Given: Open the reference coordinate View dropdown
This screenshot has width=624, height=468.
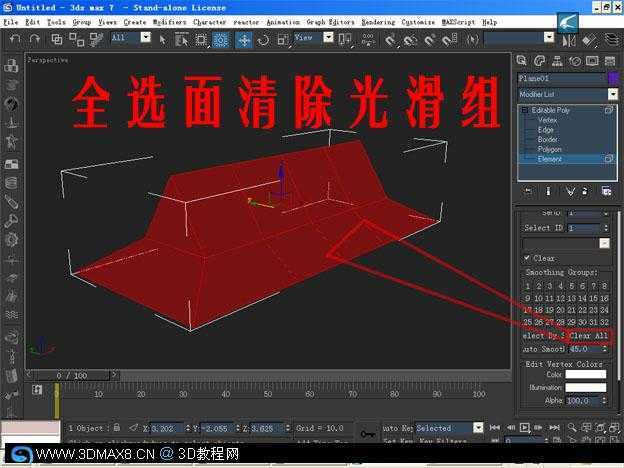Looking at the screenshot, I should (328, 37).
